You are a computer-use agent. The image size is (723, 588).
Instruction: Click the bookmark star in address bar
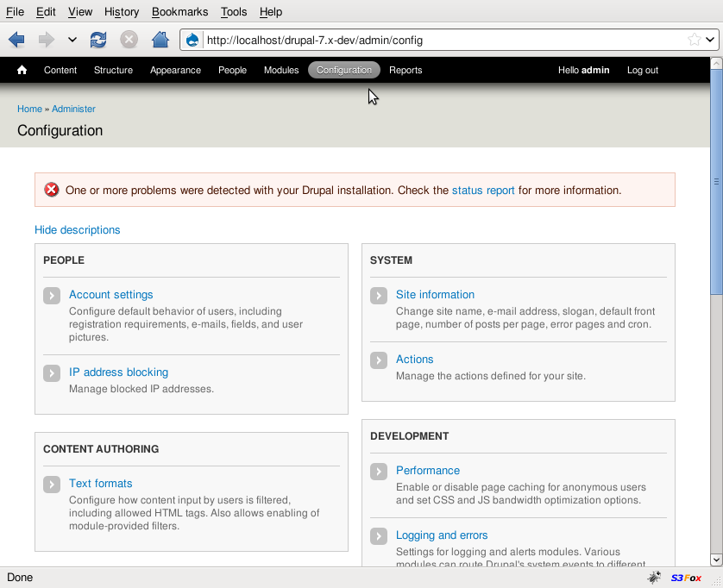(x=694, y=40)
